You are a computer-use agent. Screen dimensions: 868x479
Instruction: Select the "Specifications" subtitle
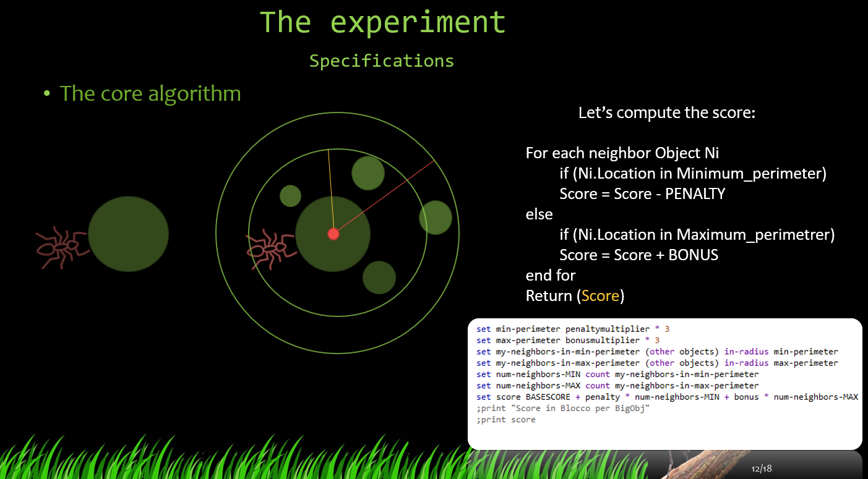coord(382,61)
